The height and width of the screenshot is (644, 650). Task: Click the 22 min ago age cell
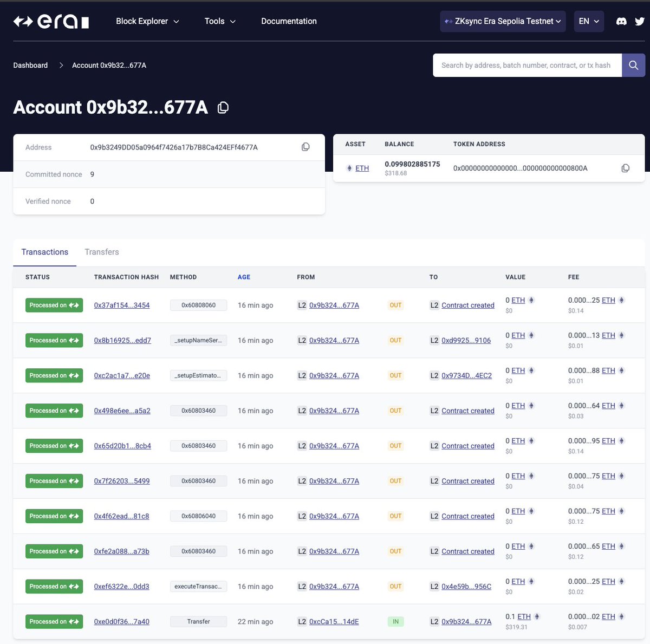tap(256, 622)
